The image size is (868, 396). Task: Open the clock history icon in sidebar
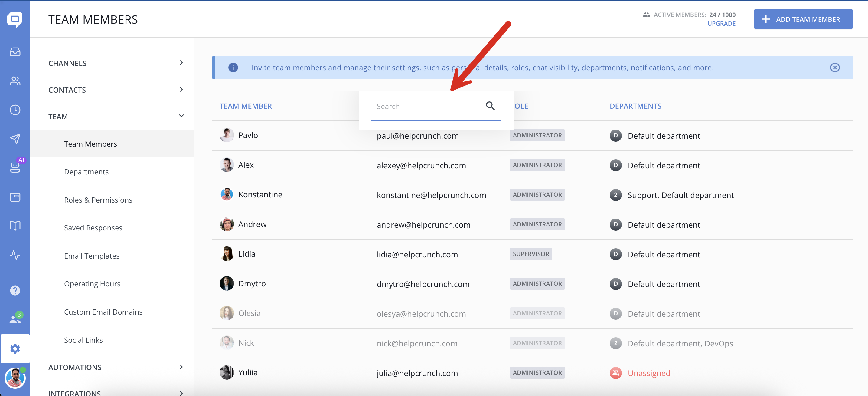15,110
